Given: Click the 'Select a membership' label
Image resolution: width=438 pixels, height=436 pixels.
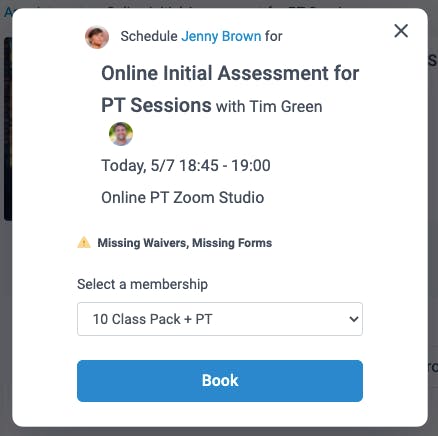Looking at the screenshot, I should (142, 284).
